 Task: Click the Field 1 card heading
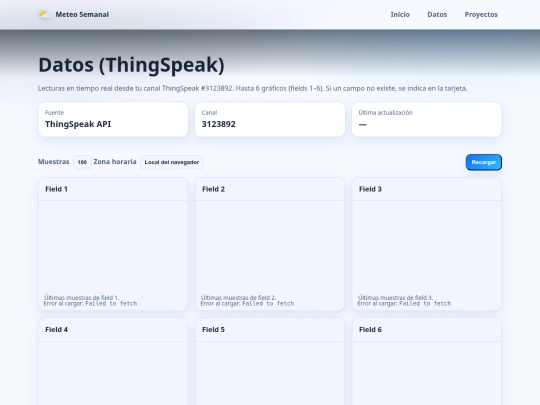coord(56,189)
